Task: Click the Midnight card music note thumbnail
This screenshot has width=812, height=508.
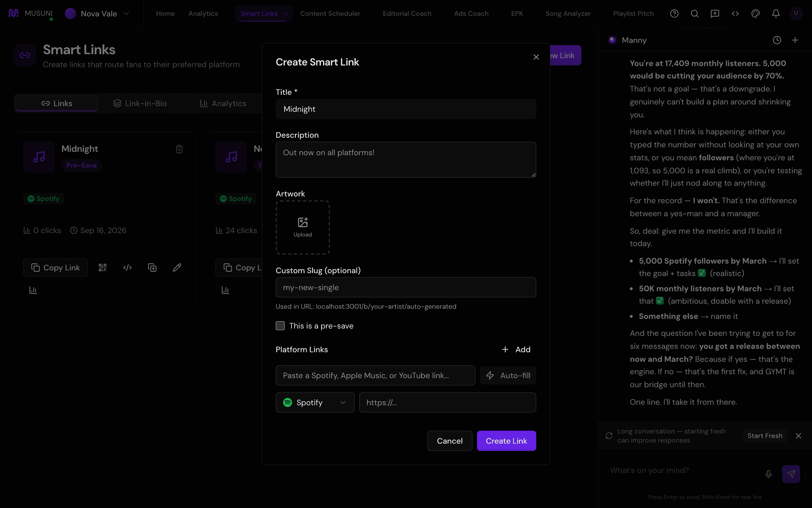Action: tap(39, 157)
